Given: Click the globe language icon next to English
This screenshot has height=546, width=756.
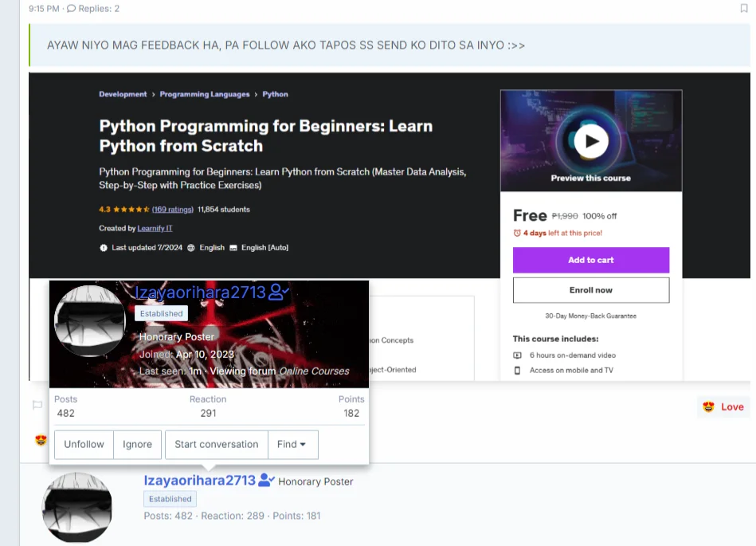Looking at the screenshot, I should pos(191,247).
